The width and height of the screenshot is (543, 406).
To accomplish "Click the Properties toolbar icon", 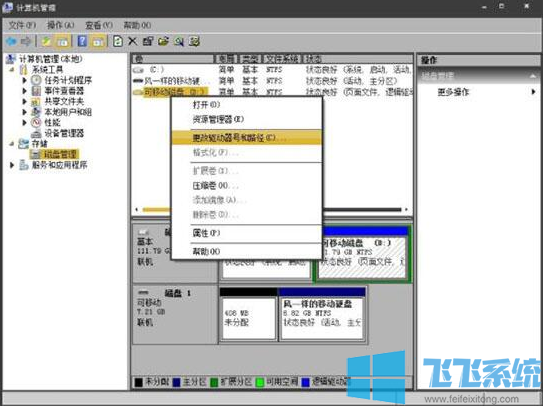I will (x=148, y=41).
